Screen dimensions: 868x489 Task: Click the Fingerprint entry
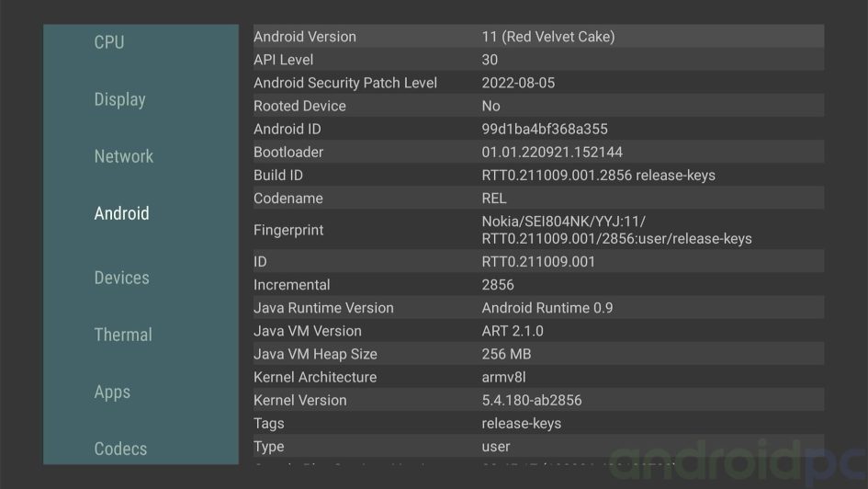point(537,230)
